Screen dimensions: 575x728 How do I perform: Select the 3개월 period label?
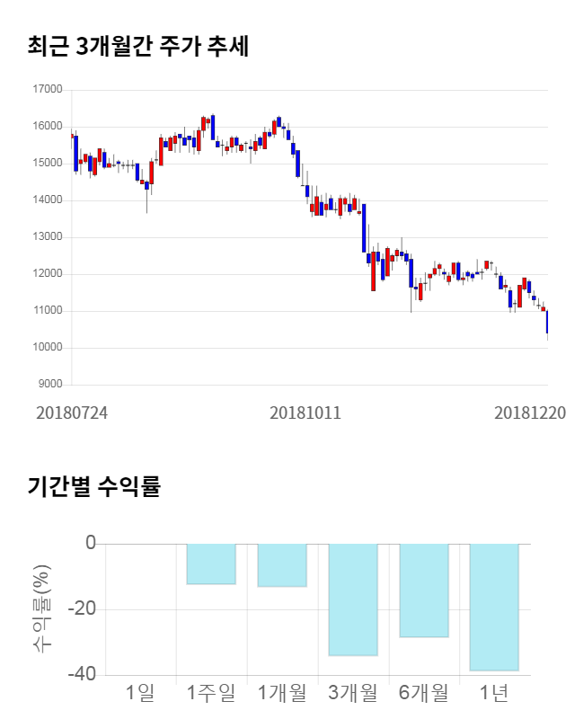pos(353,693)
